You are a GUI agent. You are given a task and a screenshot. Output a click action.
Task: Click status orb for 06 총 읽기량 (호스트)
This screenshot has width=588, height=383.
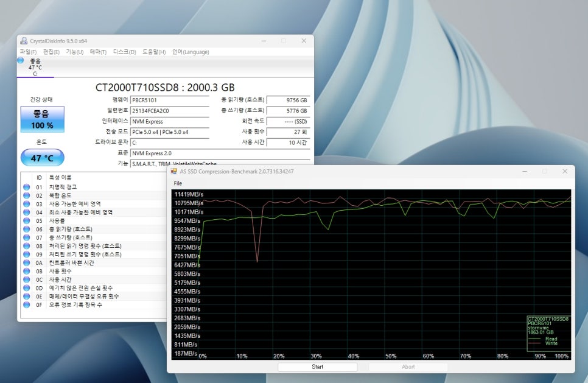pos(27,229)
